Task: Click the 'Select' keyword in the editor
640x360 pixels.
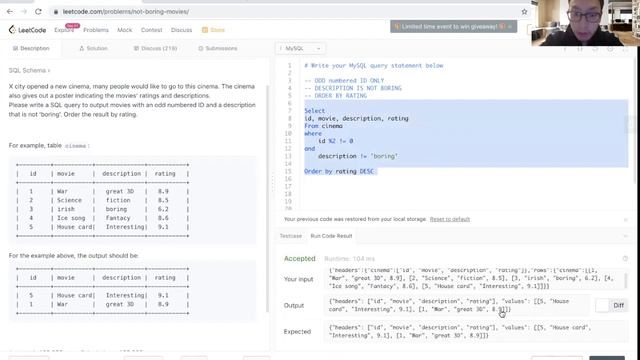Action: point(314,111)
